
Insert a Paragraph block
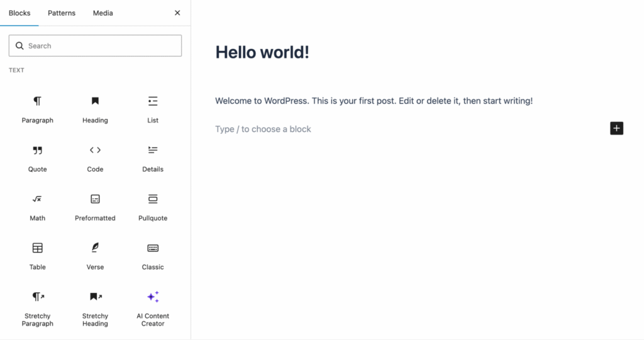pyautogui.click(x=38, y=108)
